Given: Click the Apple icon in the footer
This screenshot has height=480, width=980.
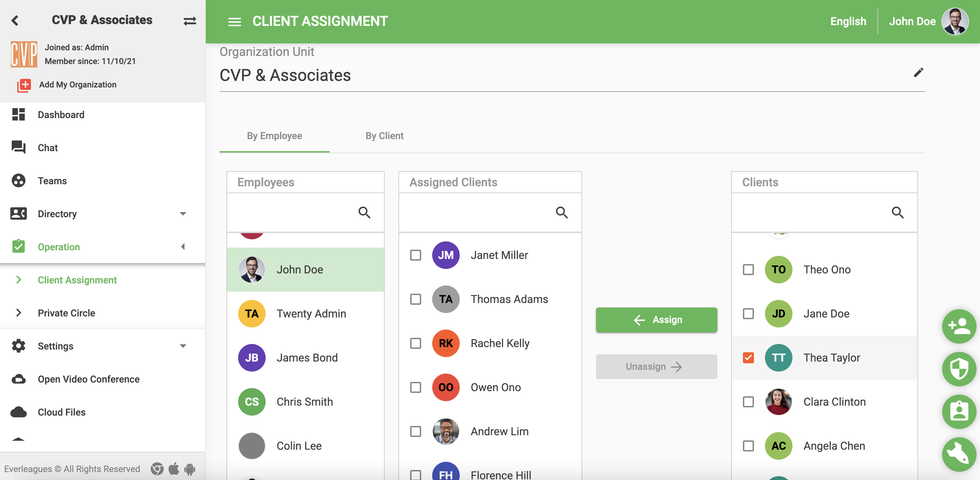Looking at the screenshot, I should point(173,469).
